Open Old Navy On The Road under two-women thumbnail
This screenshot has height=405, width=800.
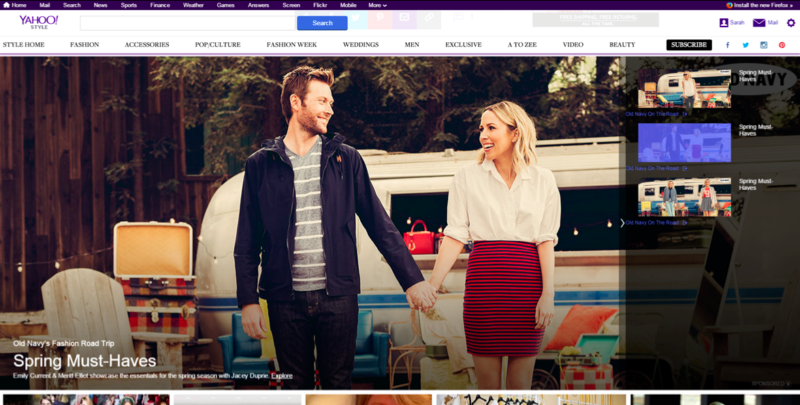(656, 223)
